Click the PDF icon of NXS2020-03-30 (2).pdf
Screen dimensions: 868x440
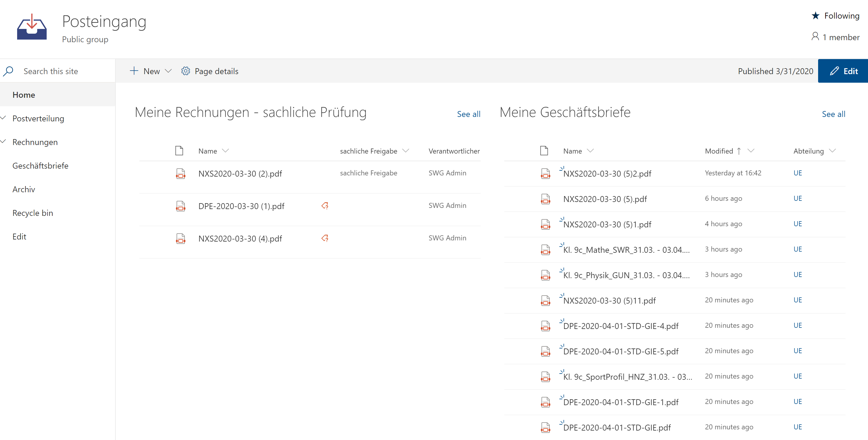[x=180, y=174]
